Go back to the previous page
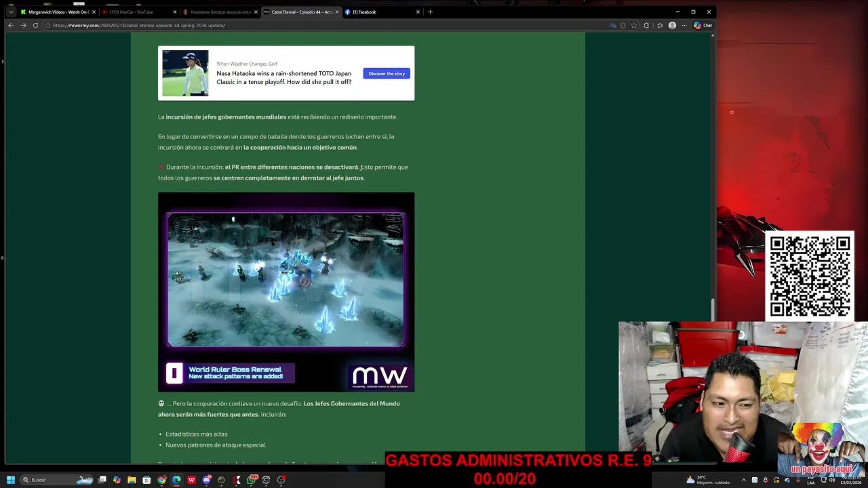 click(11, 25)
